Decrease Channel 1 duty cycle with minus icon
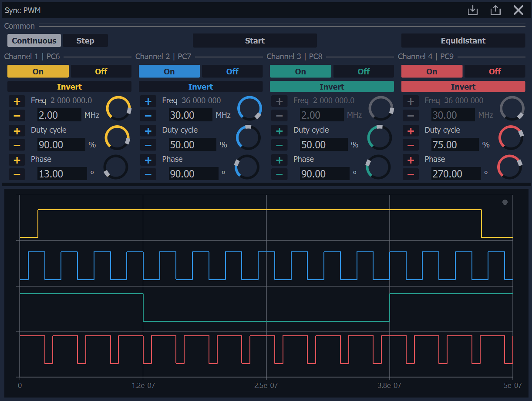Screen dimensions: 532x401 coord(17,146)
